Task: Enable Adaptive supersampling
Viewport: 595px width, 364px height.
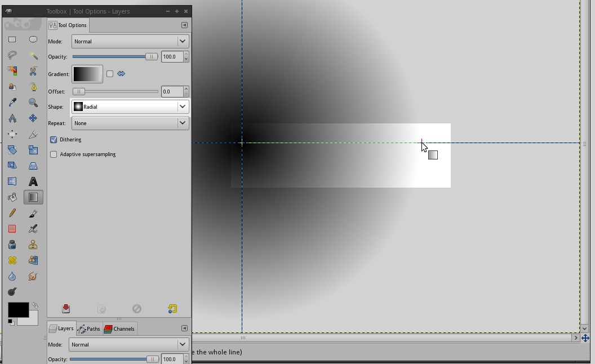Action: click(x=54, y=154)
